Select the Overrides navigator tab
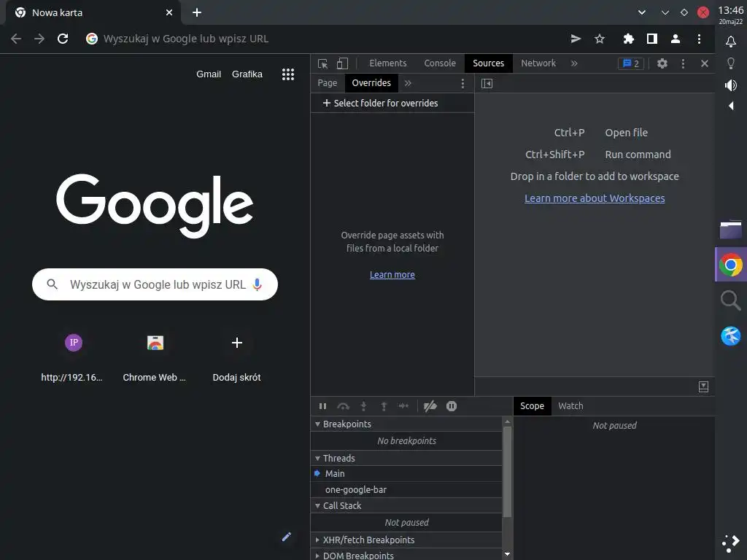This screenshot has width=747, height=560. pyautogui.click(x=371, y=83)
